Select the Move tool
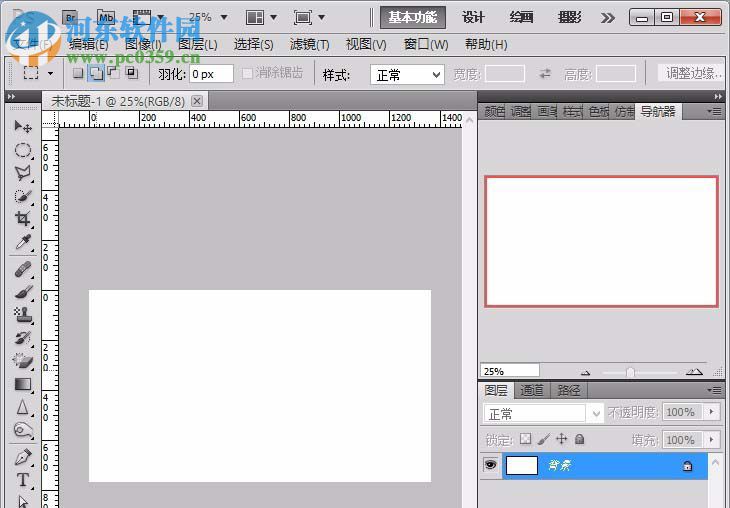The width and height of the screenshot is (730, 508). 22,127
